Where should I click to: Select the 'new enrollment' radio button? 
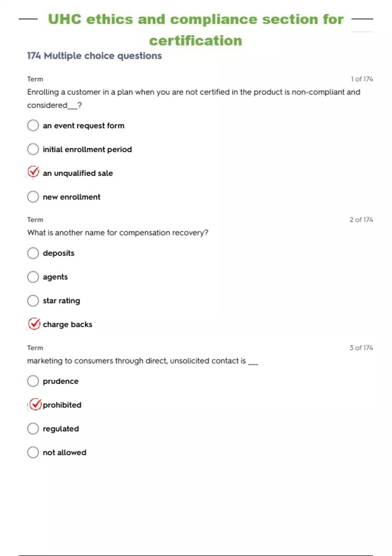(33, 197)
